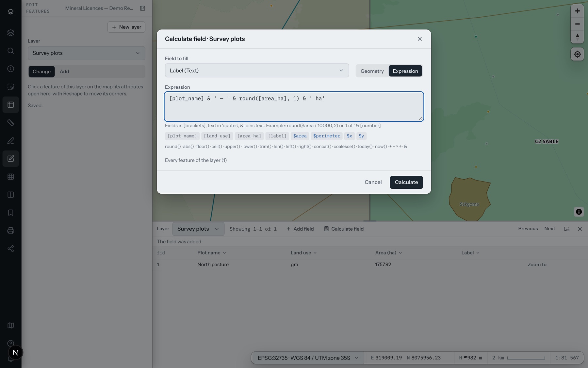Screen dimensions: 588x368
Task: Open the search icon in sidebar
Action: click(10, 51)
